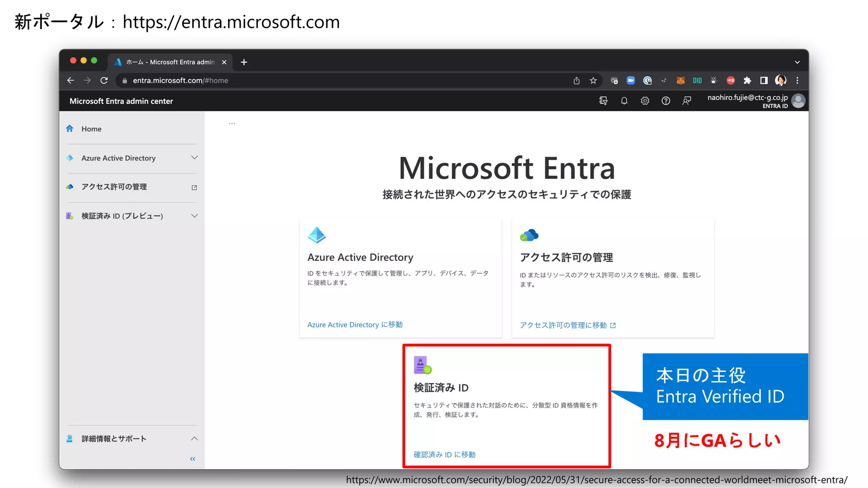Viewport: 868px width, 488px height.
Task: Open account menu naohiro.fujie@ctc-g.co.jp
Action: point(756,101)
